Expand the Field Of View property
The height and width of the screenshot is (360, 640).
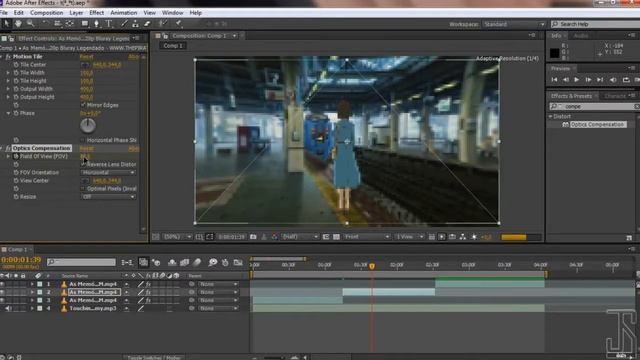pos(8,156)
